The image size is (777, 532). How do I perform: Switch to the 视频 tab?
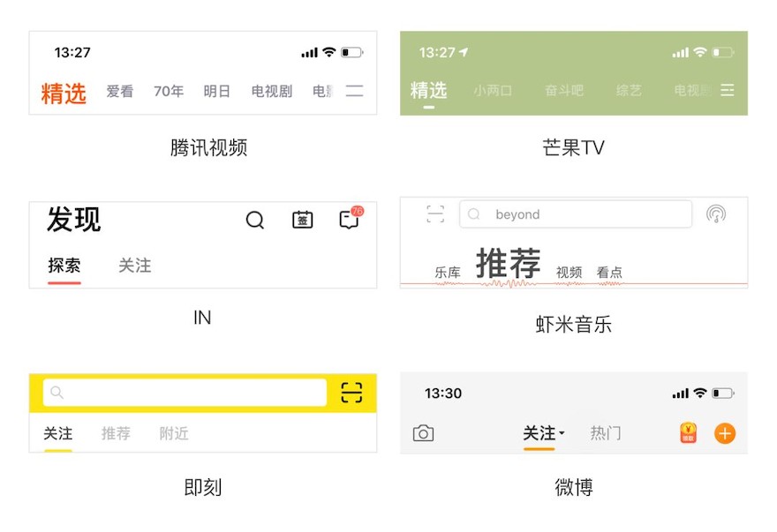click(569, 272)
